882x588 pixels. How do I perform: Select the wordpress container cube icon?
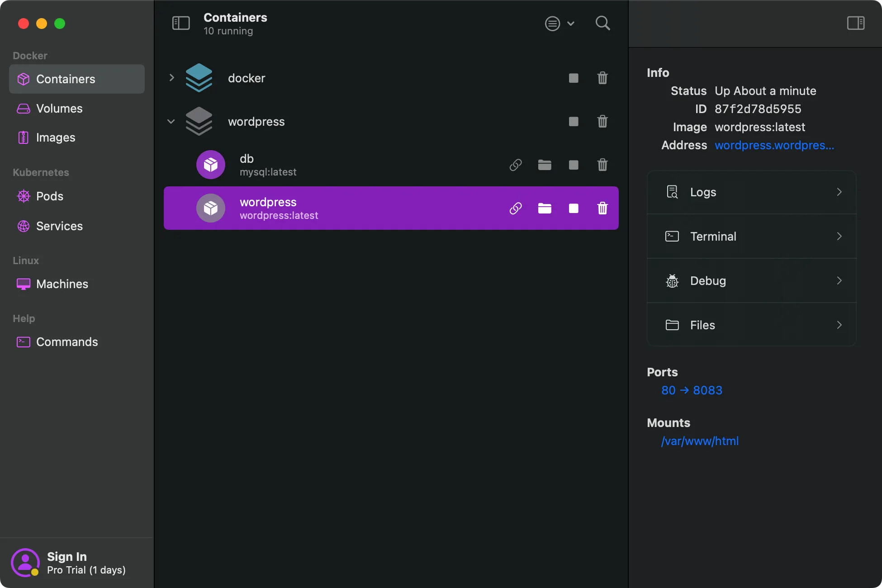coord(211,208)
